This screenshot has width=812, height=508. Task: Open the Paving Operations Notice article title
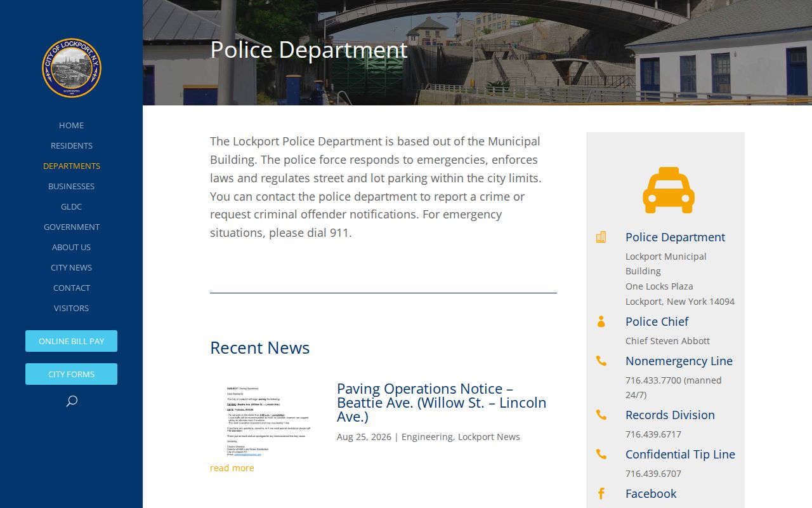[x=442, y=403]
